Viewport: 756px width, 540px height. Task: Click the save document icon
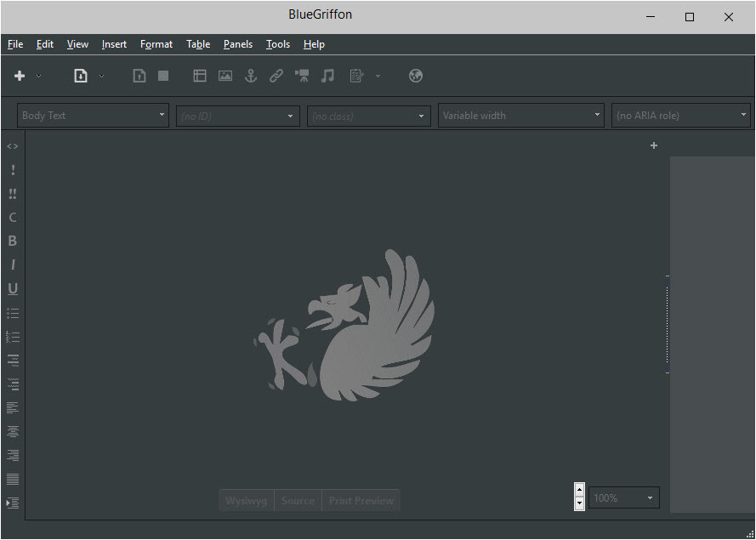tap(139, 76)
